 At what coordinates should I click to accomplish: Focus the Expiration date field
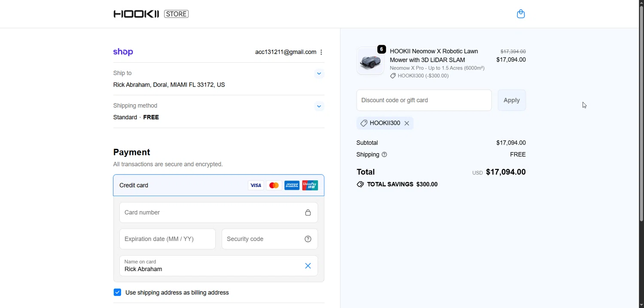(x=167, y=239)
